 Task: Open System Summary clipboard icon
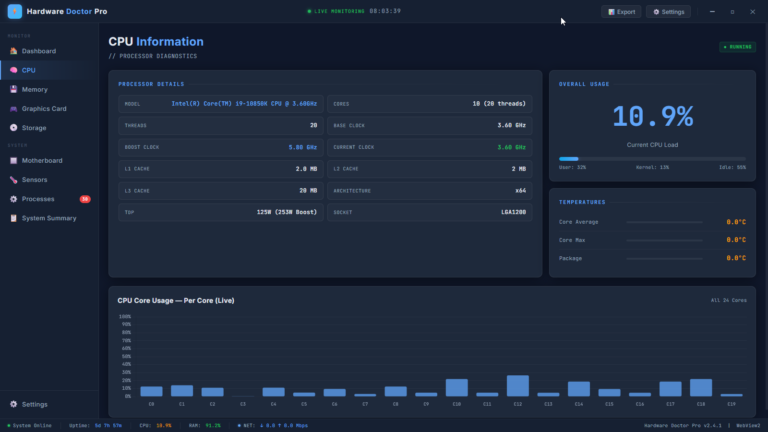[13, 218]
